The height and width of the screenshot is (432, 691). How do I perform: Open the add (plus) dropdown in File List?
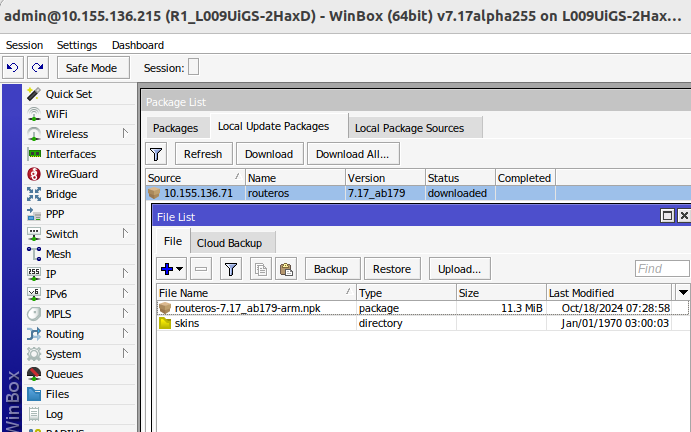pyautogui.click(x=172, y=269)
